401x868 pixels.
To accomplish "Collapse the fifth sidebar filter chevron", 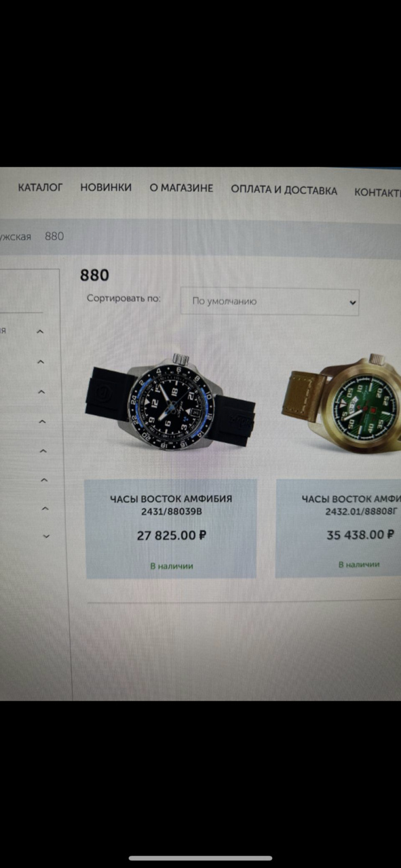I will click(x=43, y=452).
